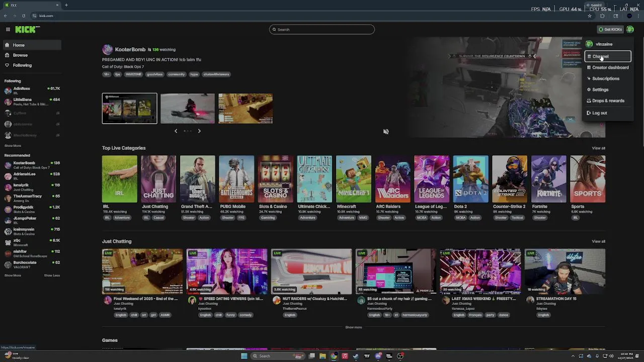This screenshot has width=644, height=362.
Task: Expand Recommended list with Show More
Action: tap(13, 276)
